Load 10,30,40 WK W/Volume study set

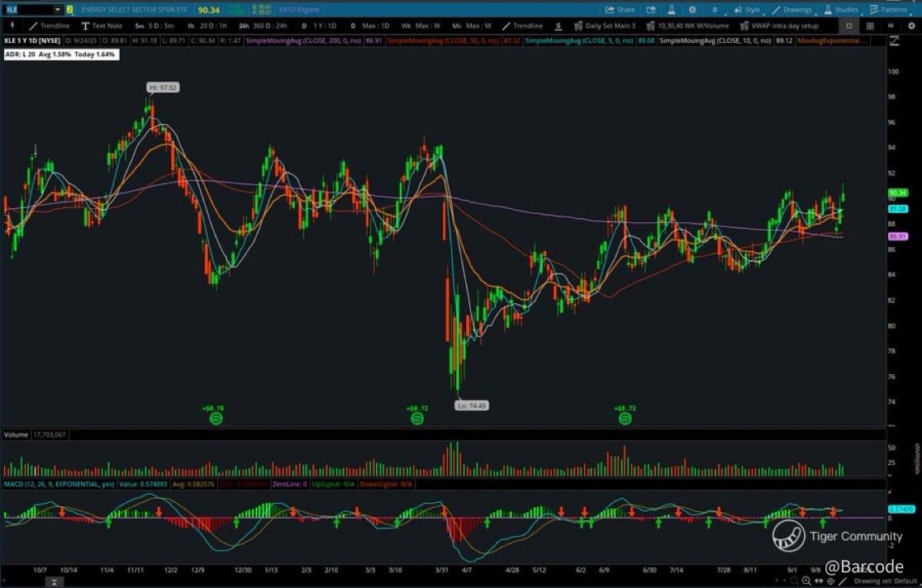(x=687, y=26)
